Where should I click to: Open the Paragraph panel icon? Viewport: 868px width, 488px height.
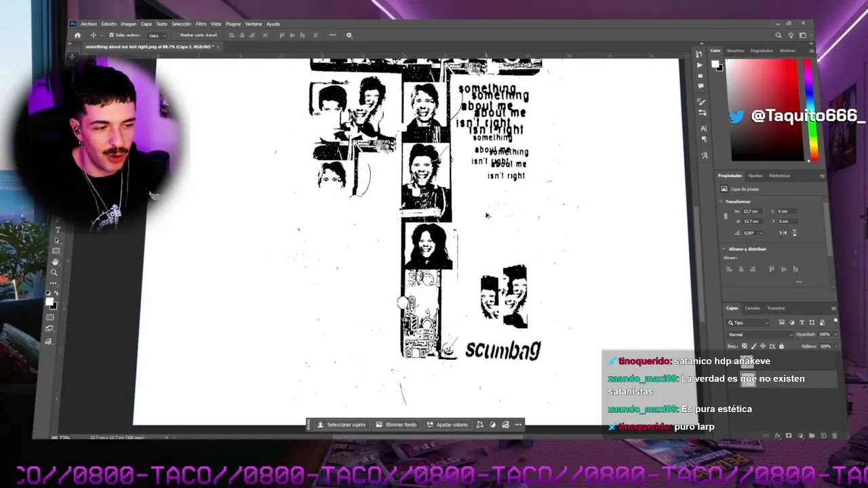pyautogui.click(x=704, y=139)
